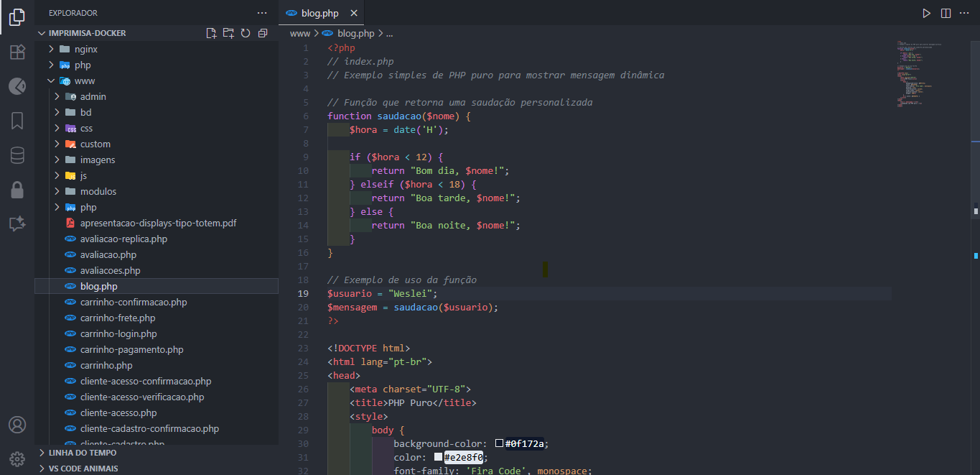Image resolution: width=980 pixels, height=475 pixels.
Task: Refresh the Explorer file tree
Action: tap(245, 32)
